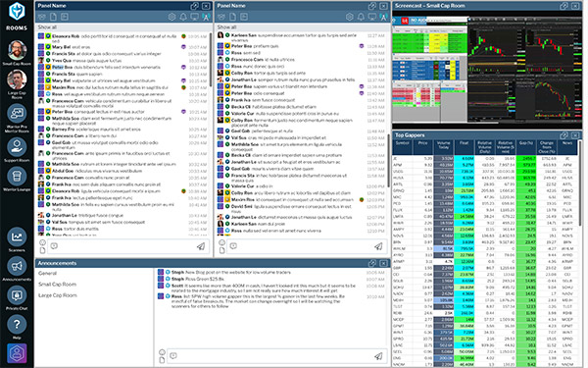Click the left chat panel scrollbar
Image resolution: width=588 pixels, height=368 pixels.
coord(211,60)
